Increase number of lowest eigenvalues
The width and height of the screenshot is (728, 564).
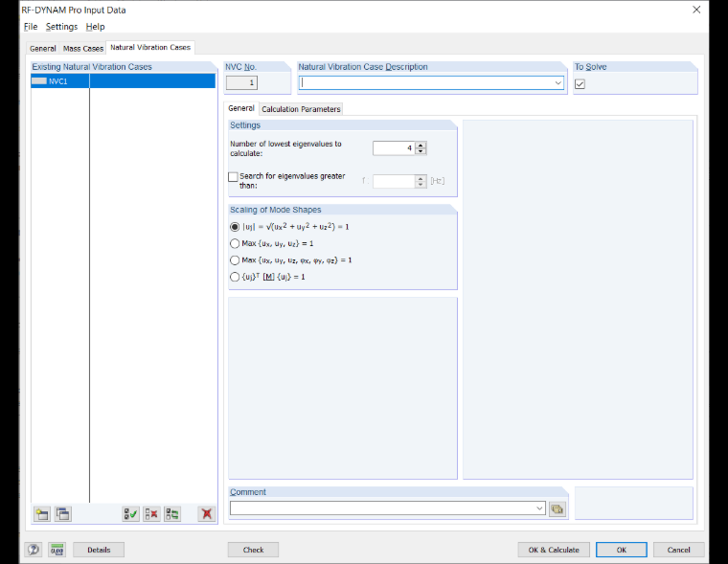click(x=421, y=146)
